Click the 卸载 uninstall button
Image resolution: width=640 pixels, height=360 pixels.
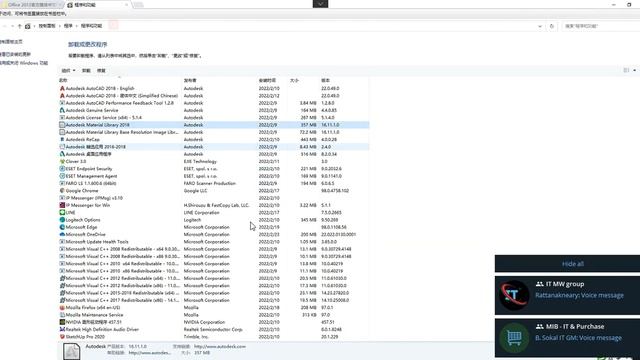pos(86,71)
